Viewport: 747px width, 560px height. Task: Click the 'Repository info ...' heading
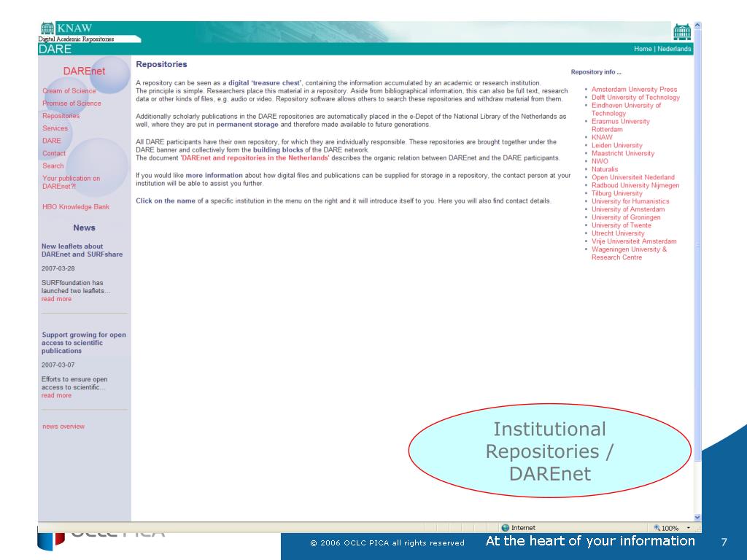click(x=596, y=72)
